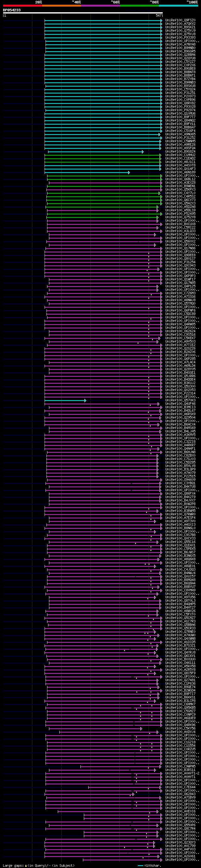
Task: Choose hit UniRef100_A3KMV5
Action: [180, 435]
